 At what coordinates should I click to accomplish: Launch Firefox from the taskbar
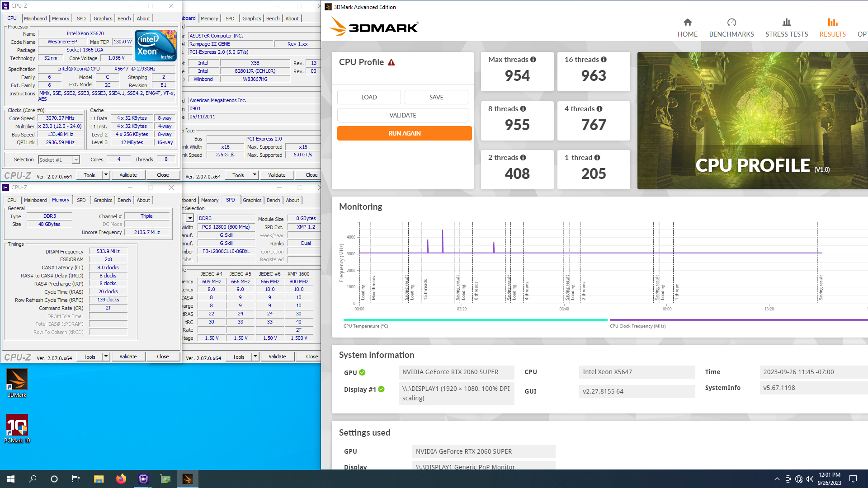coord(121,479)
